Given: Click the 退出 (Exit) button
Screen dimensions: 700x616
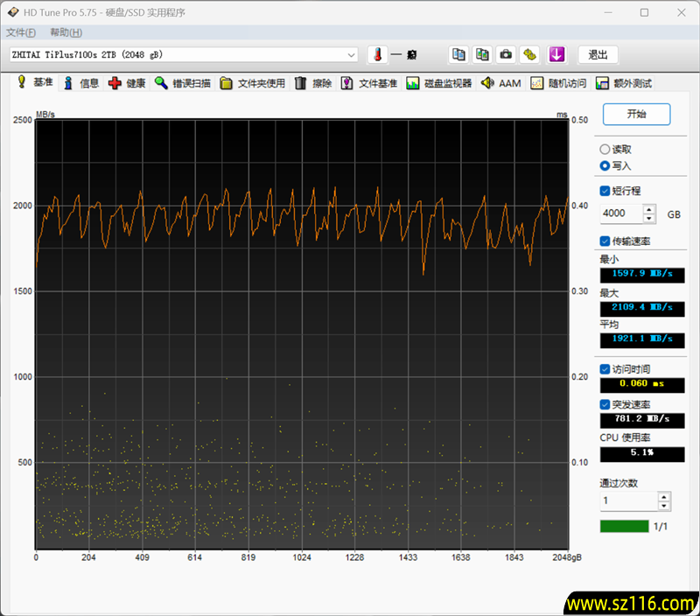Looking at the screenshot, I should click(x=598, y=53).
